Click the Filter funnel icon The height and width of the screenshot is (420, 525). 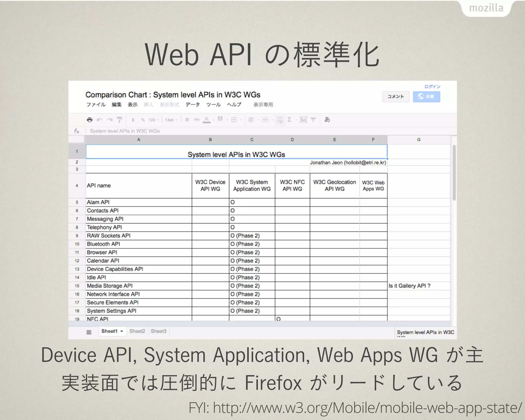[x=313, y=120]
